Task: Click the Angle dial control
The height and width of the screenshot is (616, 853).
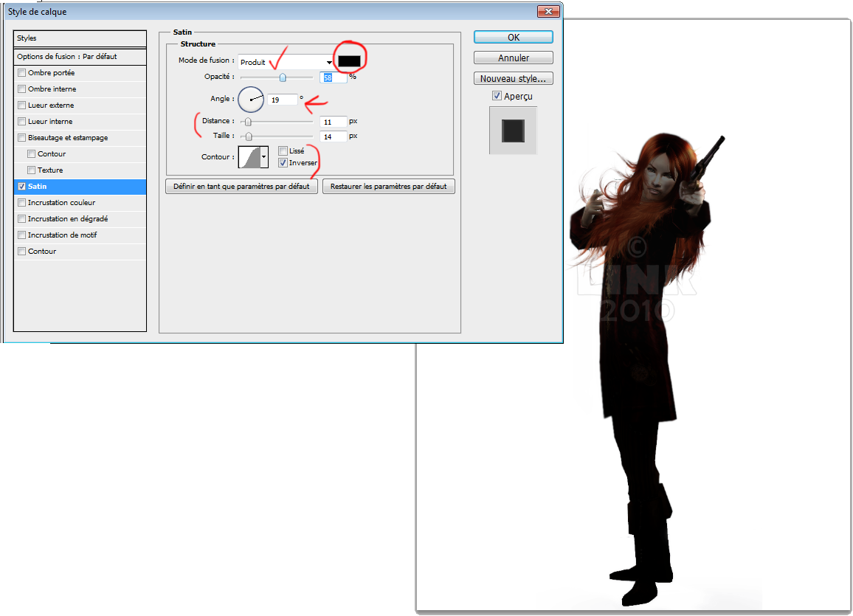Action: coord(251,99)
